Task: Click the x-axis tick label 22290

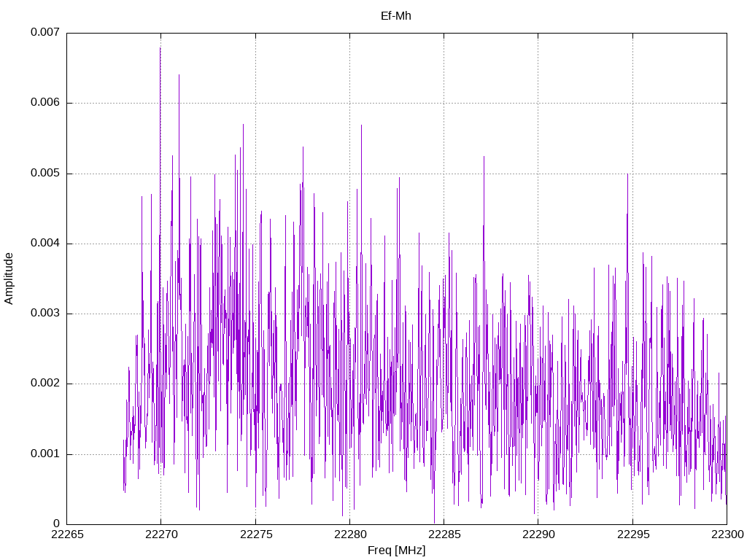Action: 539,534
